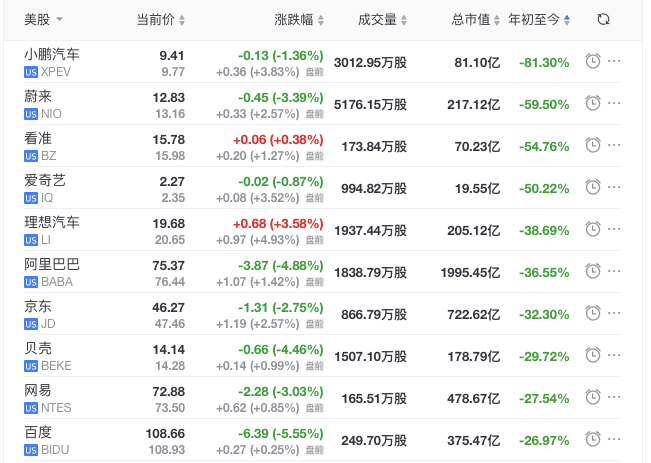Viewport: 651px width, 463px height.
Task: Set price alert for 小鹏汽车 XPEV
Action: pos(592,61)
